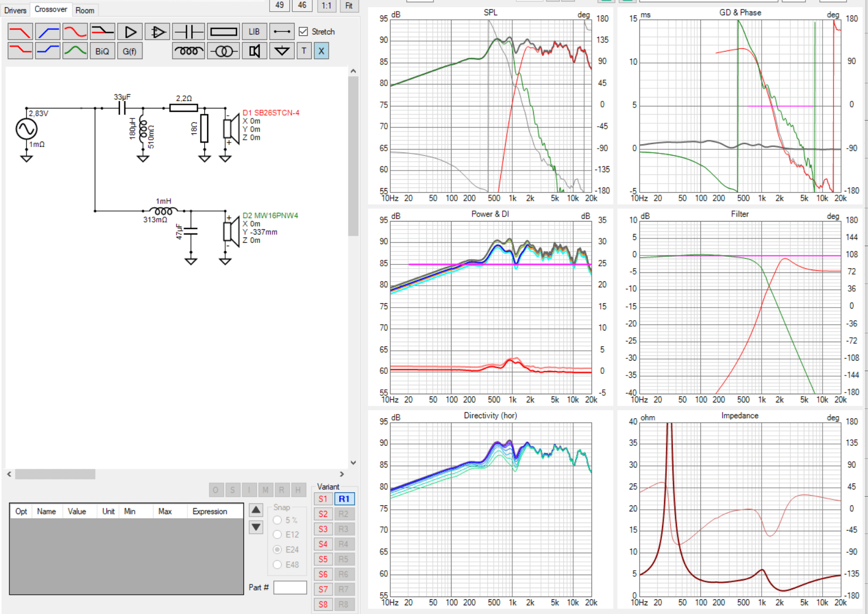Add a ground symbol to the schematic
Screen dimensions: 868x614
click(282, 51)
